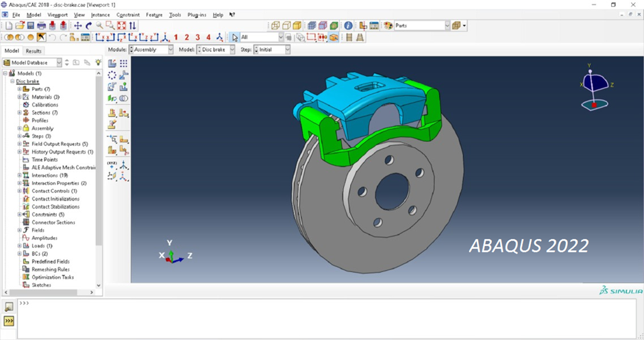
Task: Open the Viewport menu
Action: pyautogui.click(x=58, y=15)
